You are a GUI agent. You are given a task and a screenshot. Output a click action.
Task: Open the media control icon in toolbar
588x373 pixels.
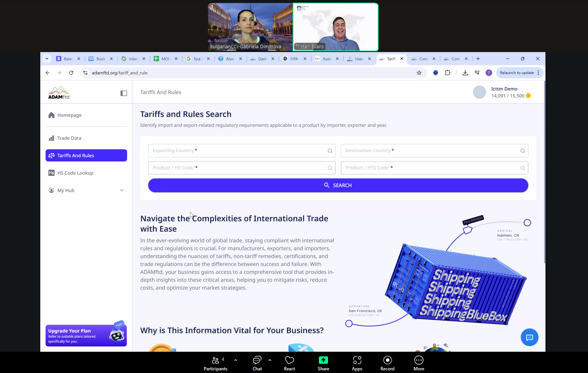(x=477, y=73)
